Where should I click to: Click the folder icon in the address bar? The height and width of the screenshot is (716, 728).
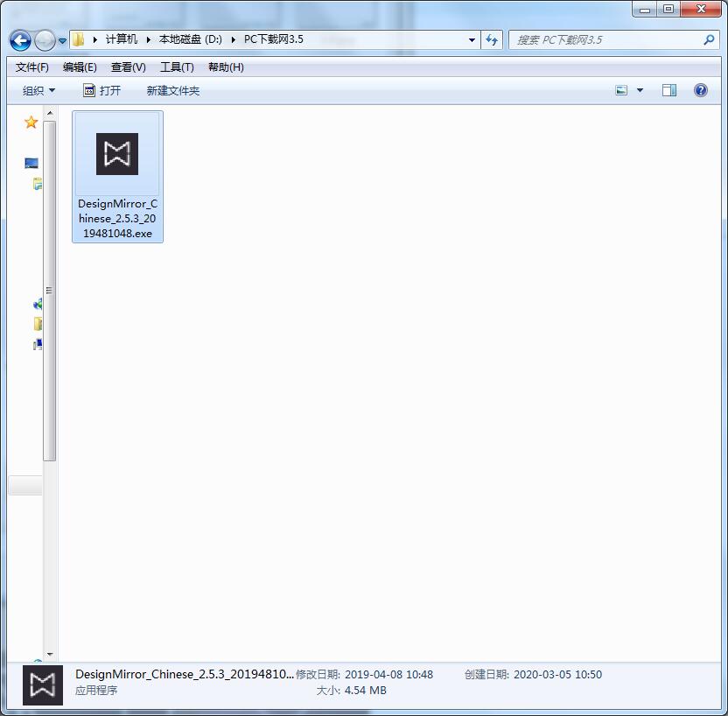pyautogui.click(x=79, y=39)
